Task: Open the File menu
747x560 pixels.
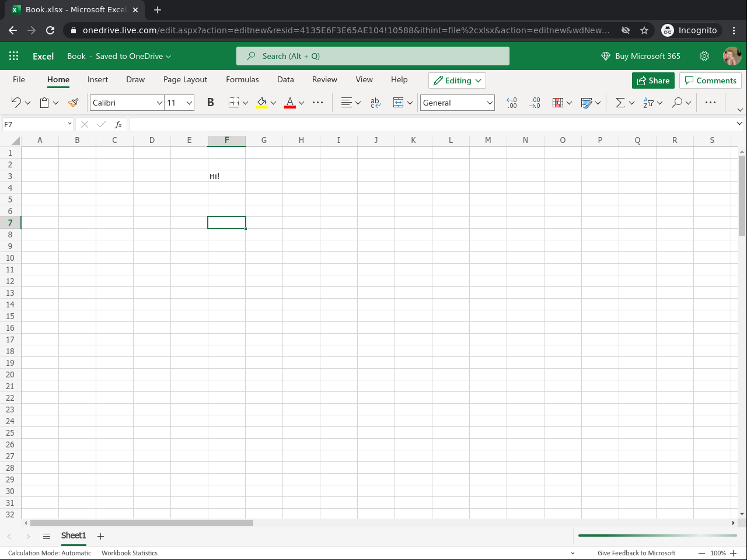Action: 19,80
